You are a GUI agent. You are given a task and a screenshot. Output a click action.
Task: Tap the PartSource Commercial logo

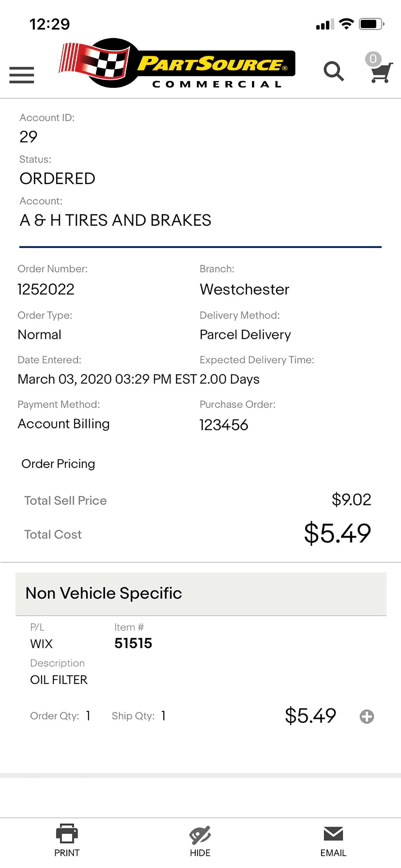pyautogui.click(x=177, y=63)
